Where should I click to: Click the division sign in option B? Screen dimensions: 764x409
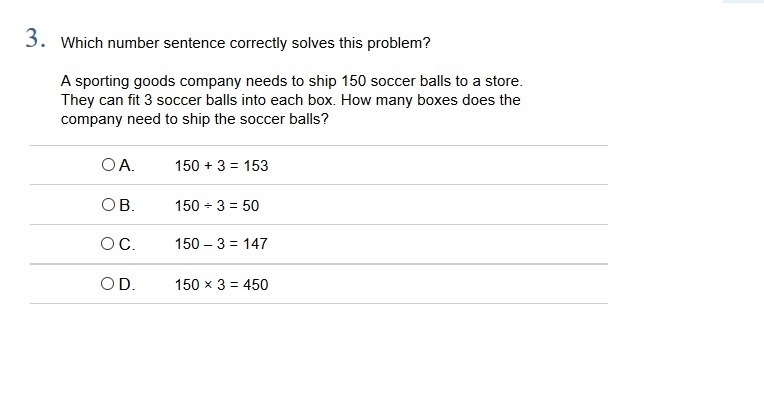[x=208, y=206]
